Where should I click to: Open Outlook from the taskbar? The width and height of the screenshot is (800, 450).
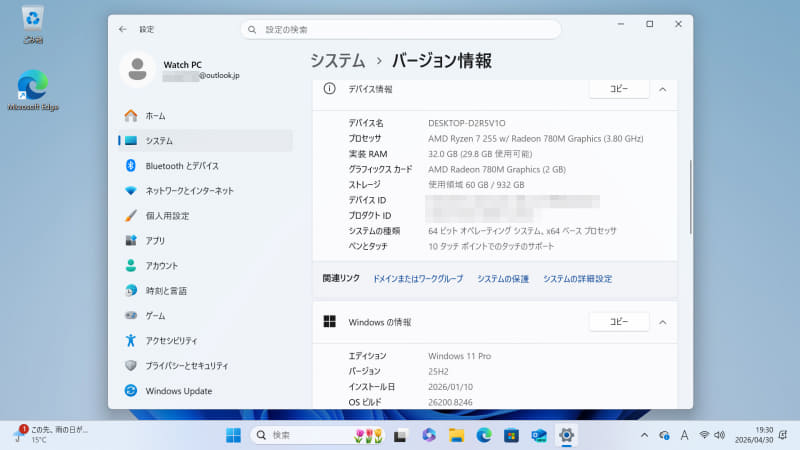pyautogui.click(x=539, y=435)
